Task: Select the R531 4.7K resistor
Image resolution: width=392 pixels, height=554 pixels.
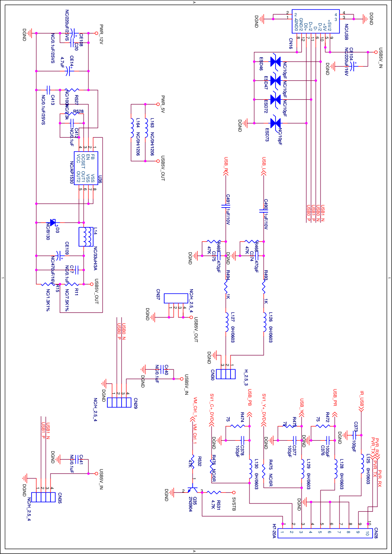Action: click(x=214, y=492)
